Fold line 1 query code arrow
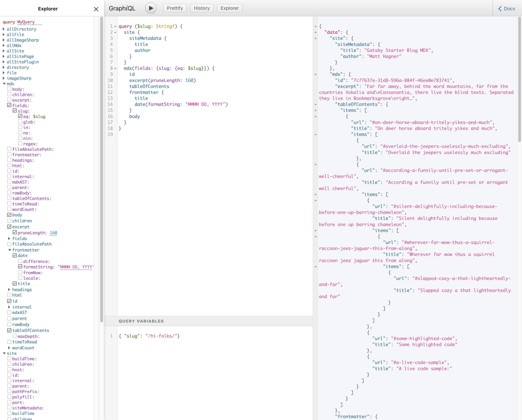The height and width of the screenshot is (420, 522). click(115, 26)
